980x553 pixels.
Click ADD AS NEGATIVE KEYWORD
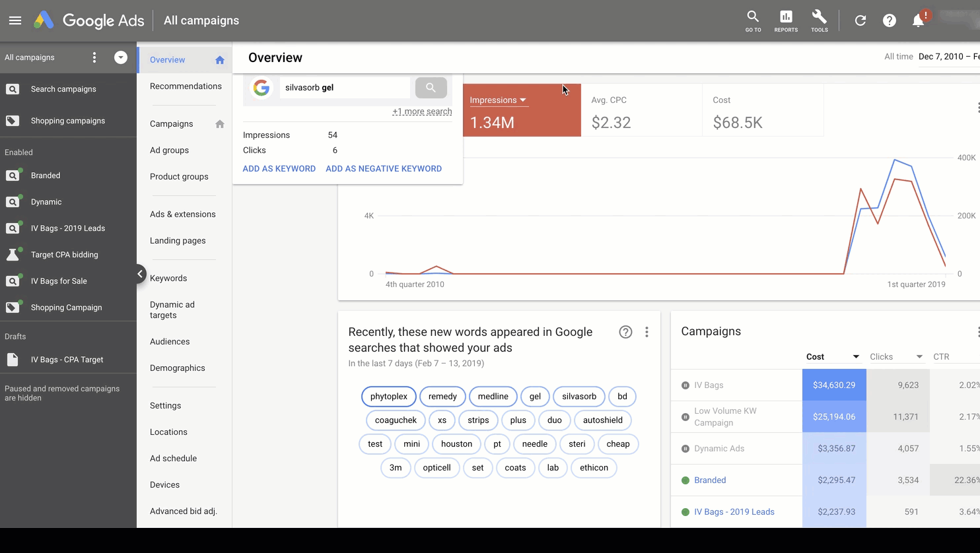384,169
